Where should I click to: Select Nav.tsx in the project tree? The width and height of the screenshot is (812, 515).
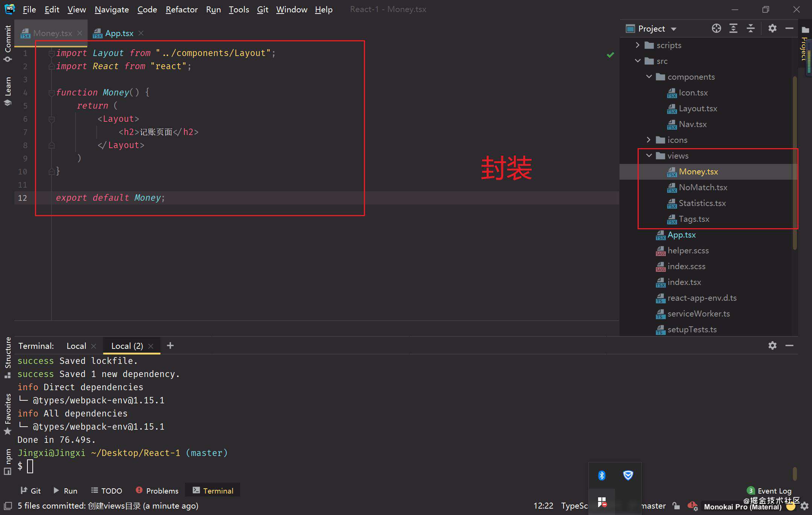pyautogui.click(x=692, y=124)
